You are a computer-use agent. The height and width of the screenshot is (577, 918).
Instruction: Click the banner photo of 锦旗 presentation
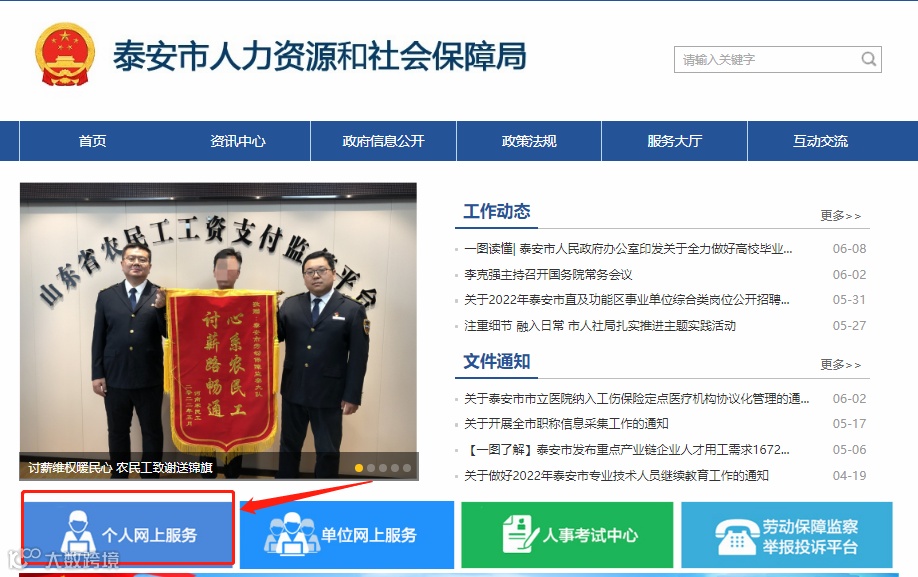[x=218, y=331]
